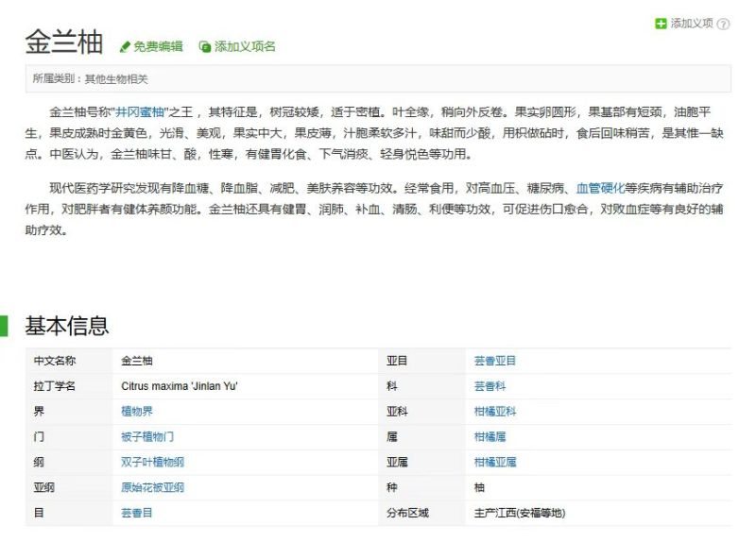Click the green plus icon for 添加义项

pyautogui.click(x=661, y=23)
